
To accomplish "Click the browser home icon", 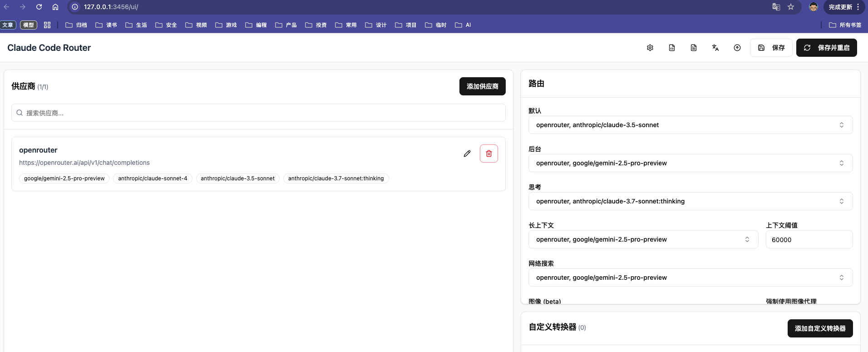I will [x=55, y=7].
